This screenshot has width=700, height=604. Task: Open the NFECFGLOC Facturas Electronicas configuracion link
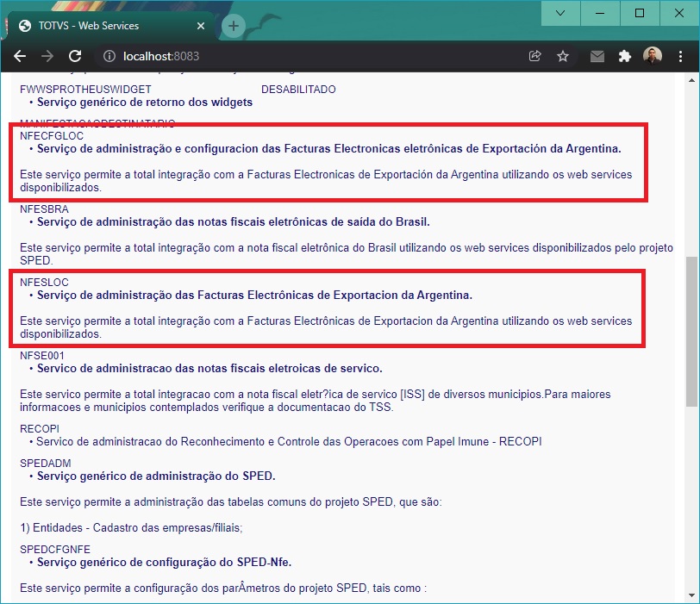tap(329, 148)
